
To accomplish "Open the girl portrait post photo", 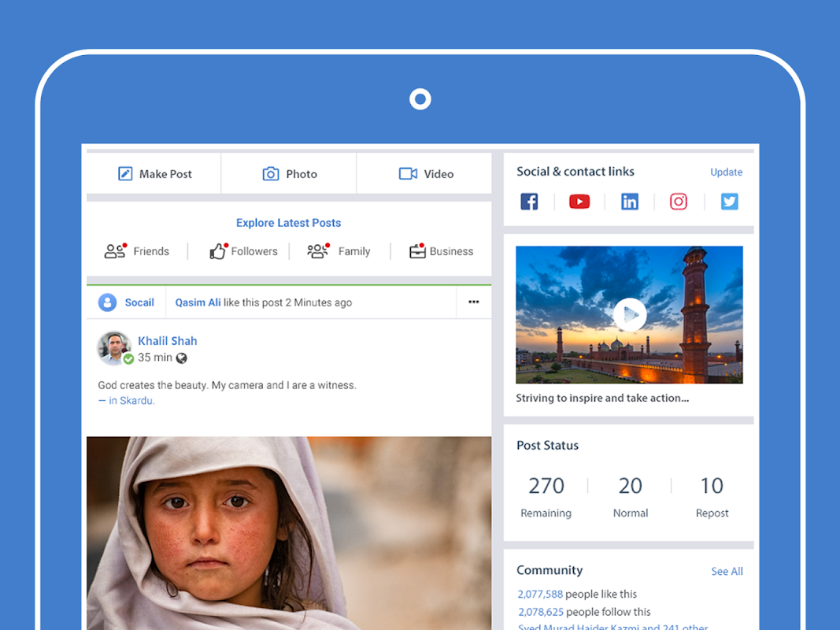I will [x=289, y=533].
